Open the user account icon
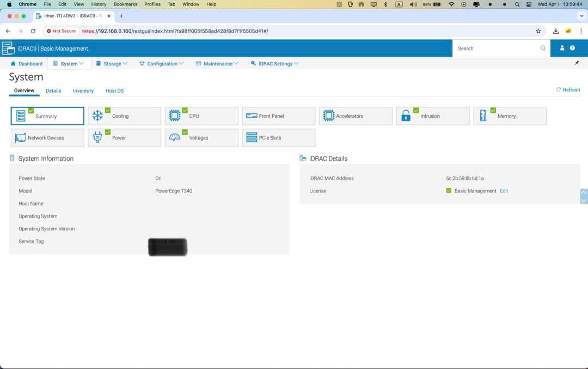The image size is (588, 369). [x=562, y=48]
